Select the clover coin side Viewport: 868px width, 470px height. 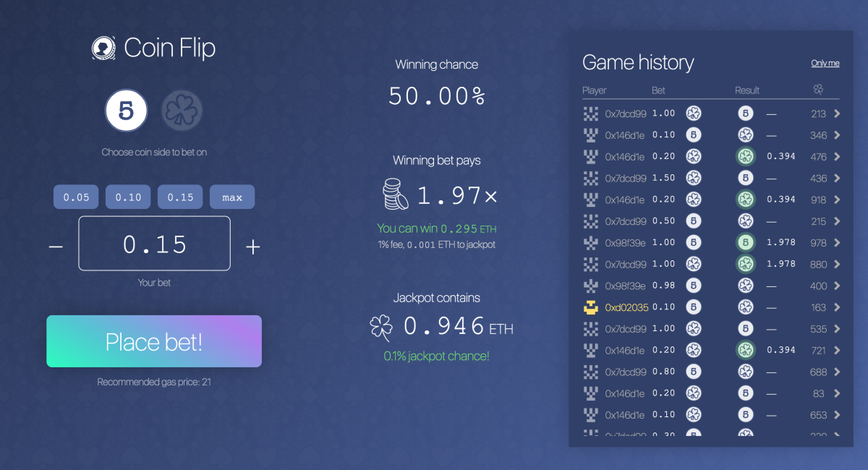pos(182,111)
